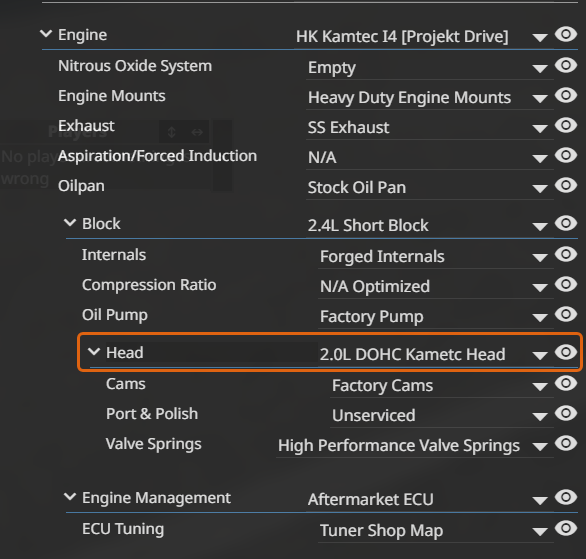Toggle visibility of Engine Mounts part
The width and height of the screenshot is (586, 559).
tap(566, 95)
